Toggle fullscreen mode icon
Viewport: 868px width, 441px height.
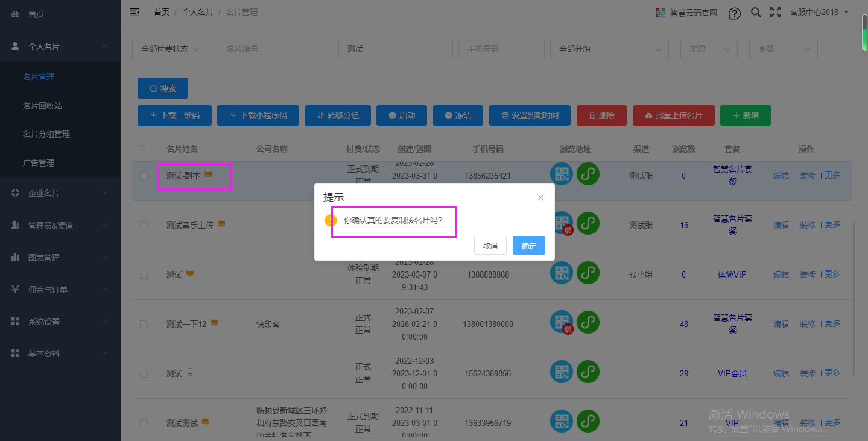775,12
